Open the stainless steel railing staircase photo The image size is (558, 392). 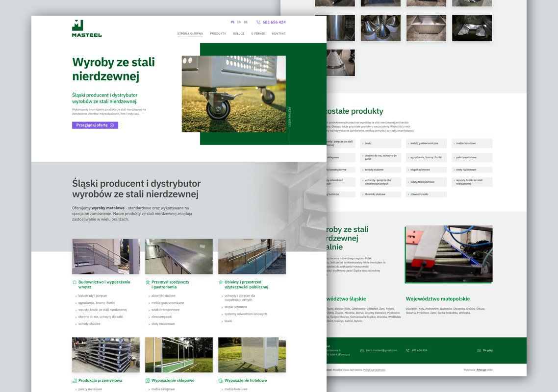pyautogui.click(x=105, y=256)
